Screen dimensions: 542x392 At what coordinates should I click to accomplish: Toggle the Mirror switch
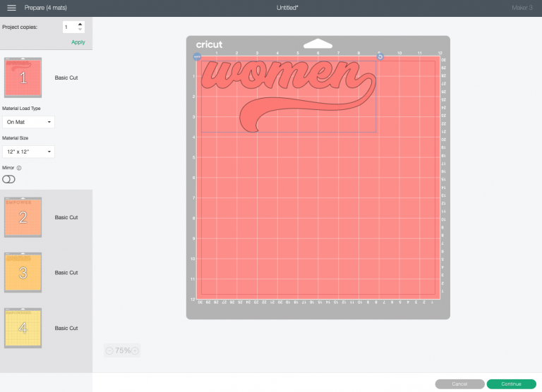click(9, 179)
